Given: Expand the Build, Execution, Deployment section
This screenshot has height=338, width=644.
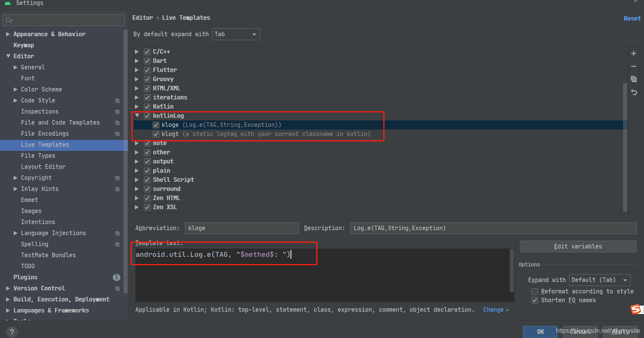Looking at the screenshot, I should [x=8, y=300].
